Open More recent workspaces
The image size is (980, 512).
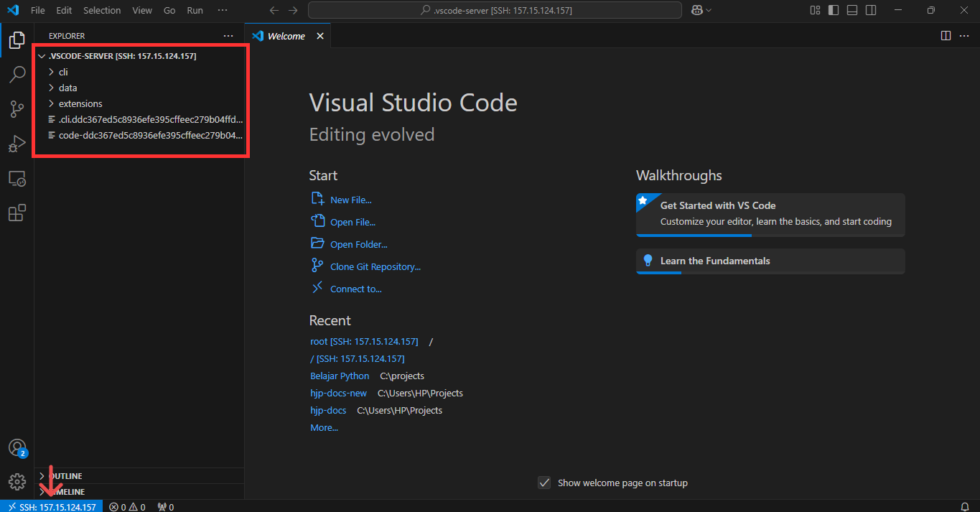(x=323, y=427)
